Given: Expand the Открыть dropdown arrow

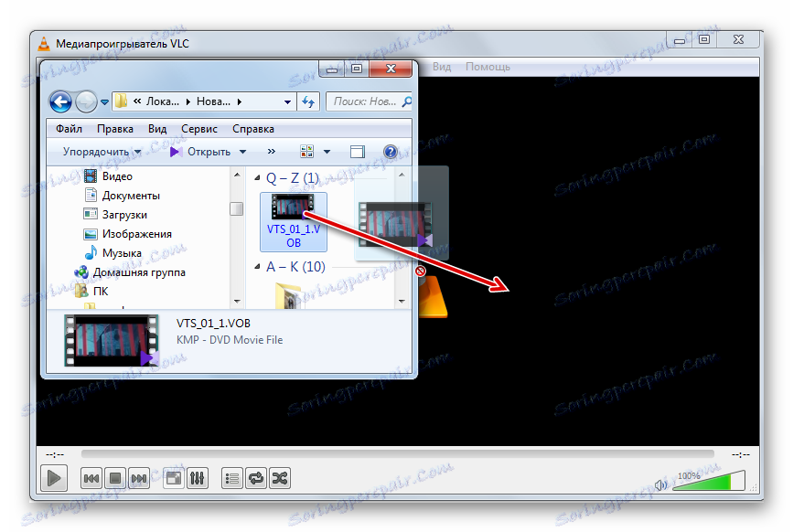Looking at the screenshot, I should (242, 152).
